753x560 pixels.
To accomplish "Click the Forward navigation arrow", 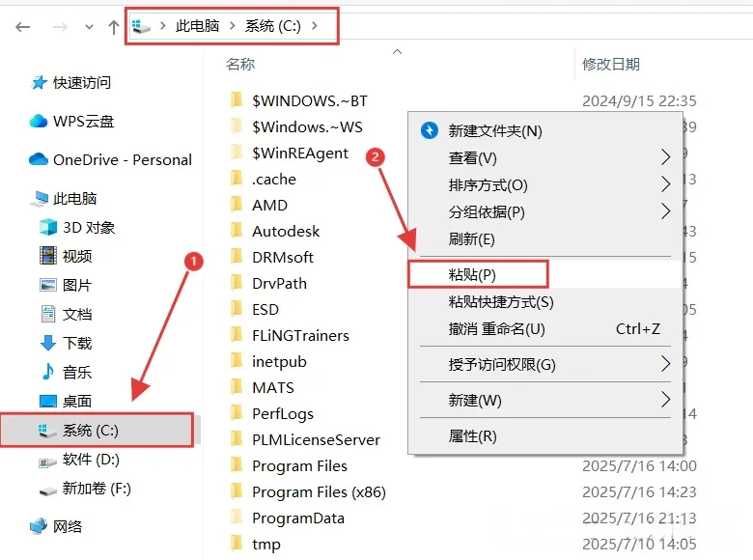I will coord(60,27).
